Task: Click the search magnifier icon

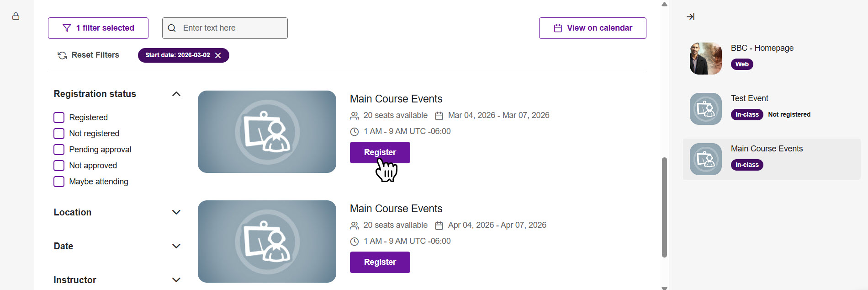Action: (171, 28)
